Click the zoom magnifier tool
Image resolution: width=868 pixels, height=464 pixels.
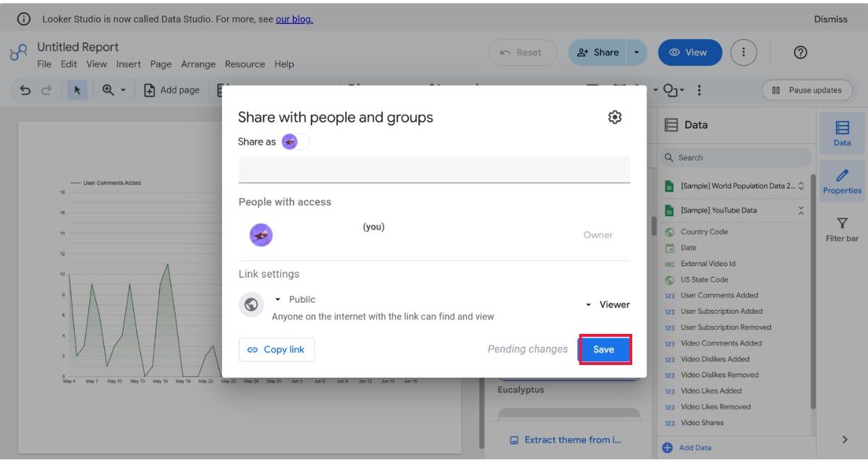[x=108, y=90]
